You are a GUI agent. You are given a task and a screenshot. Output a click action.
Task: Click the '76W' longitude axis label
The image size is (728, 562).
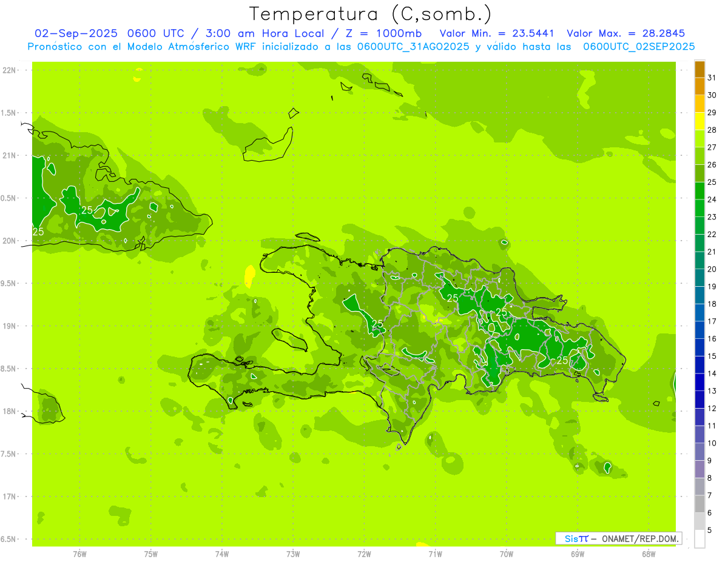(79, 554)
